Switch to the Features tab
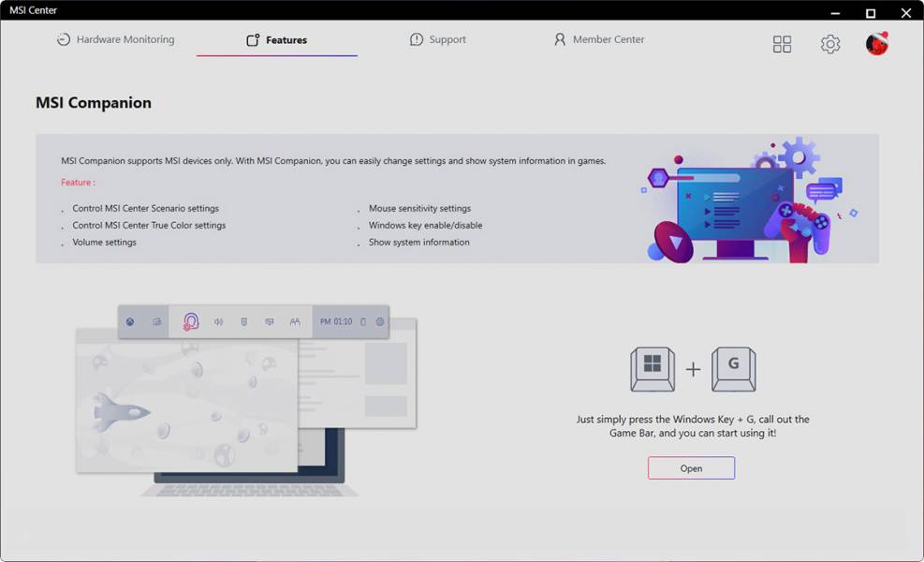 point(277,40)
